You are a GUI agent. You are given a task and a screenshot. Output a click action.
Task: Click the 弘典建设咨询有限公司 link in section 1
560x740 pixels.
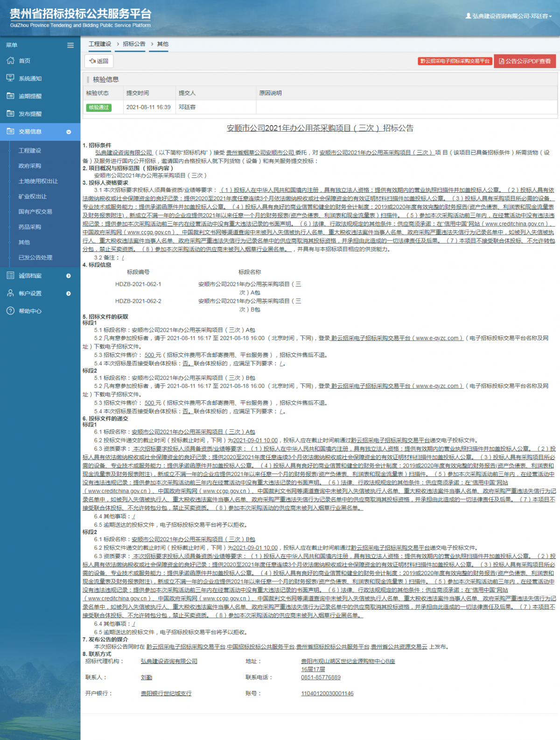(x=124, y=153)
